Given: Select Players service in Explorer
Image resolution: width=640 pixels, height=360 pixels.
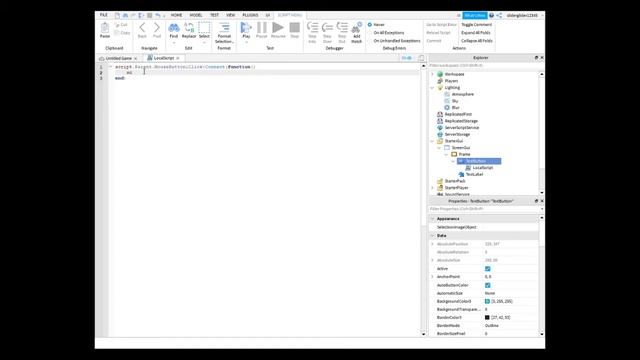Looking at the screenshot, I should [x=451, y=81].
